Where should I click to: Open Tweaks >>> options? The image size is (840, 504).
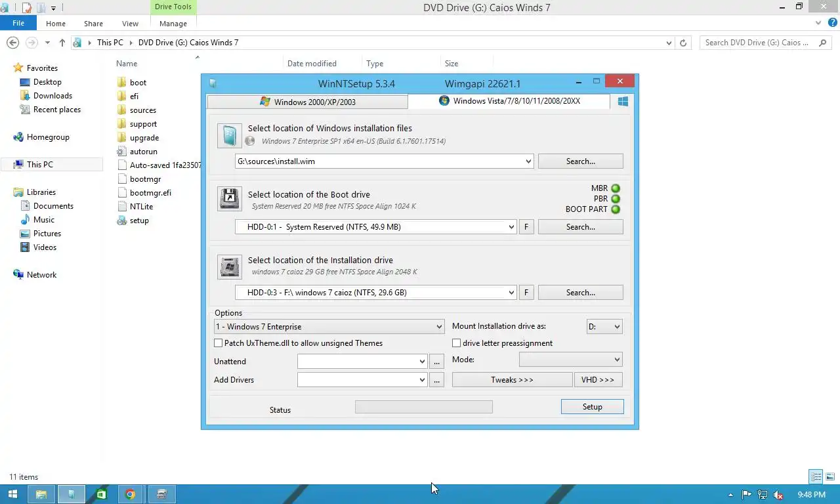512,380
